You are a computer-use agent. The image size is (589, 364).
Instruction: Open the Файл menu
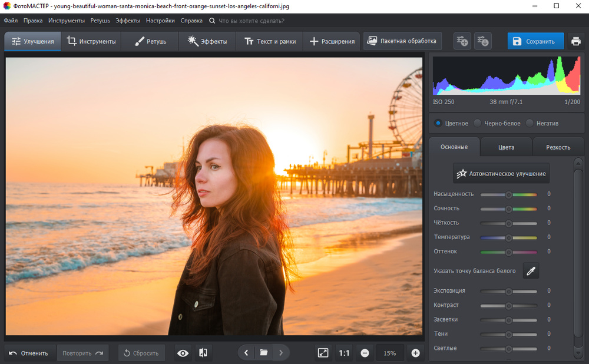point(11,21)
